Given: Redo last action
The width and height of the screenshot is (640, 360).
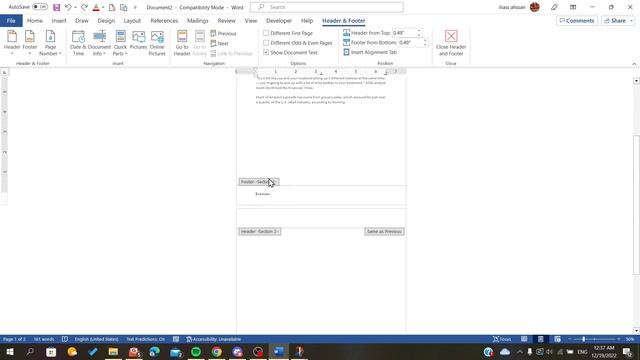Looking at the screenshot, I should (84, 7).
